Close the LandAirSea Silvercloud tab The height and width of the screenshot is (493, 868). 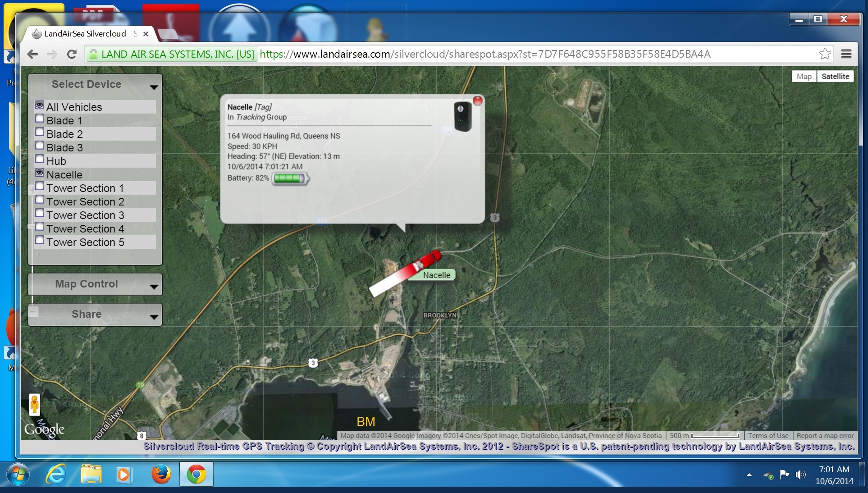146,34
